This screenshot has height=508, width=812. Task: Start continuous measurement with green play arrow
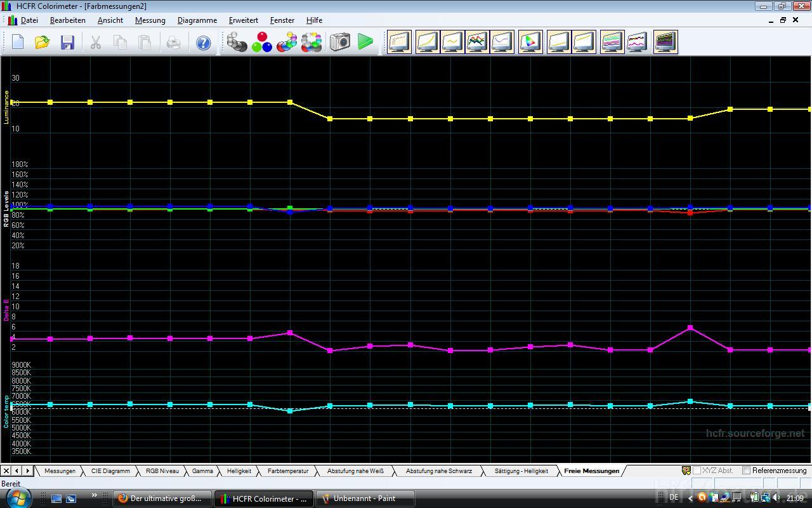[365, 43]
